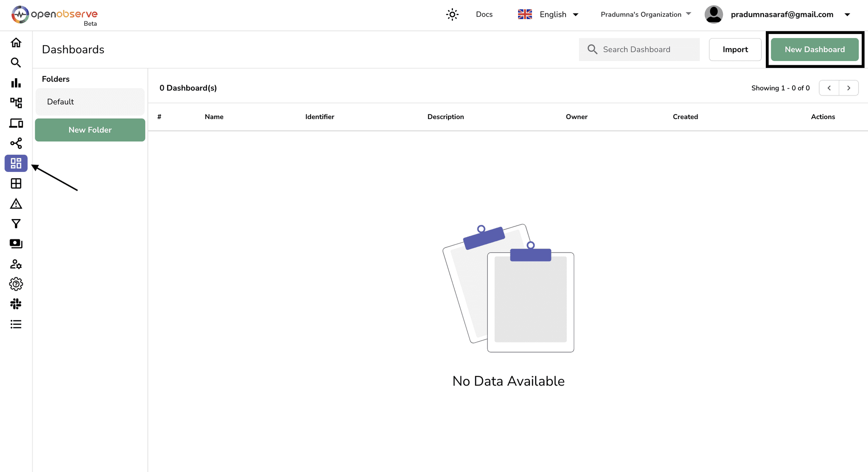Open the Functions funnel icon

16,224
